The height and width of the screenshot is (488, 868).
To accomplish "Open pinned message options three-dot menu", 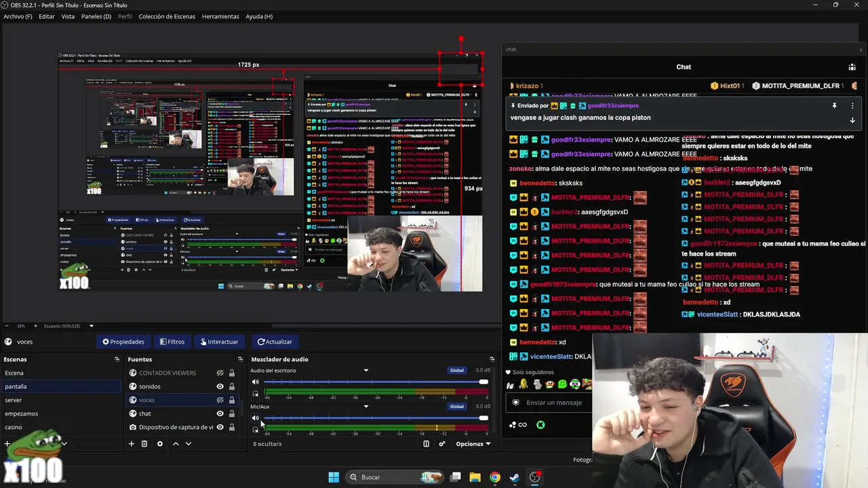I will coord(852,106).
